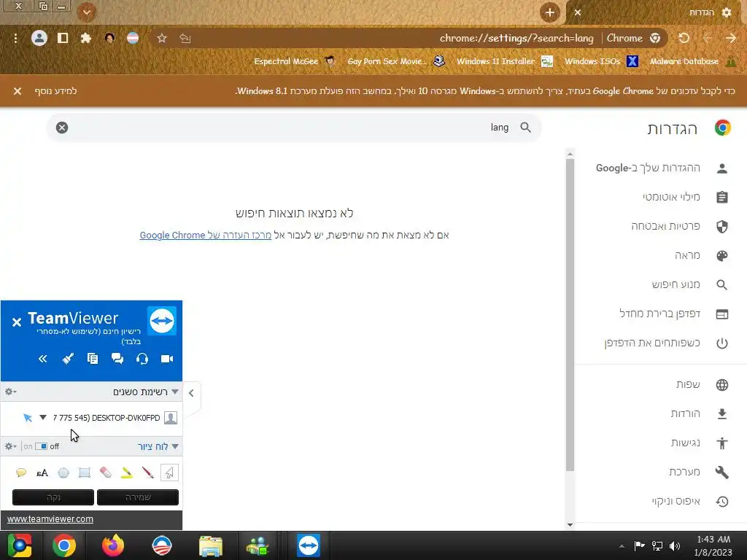
Task: Click whiteboard שמירה save button
Action: coord(138,497)
